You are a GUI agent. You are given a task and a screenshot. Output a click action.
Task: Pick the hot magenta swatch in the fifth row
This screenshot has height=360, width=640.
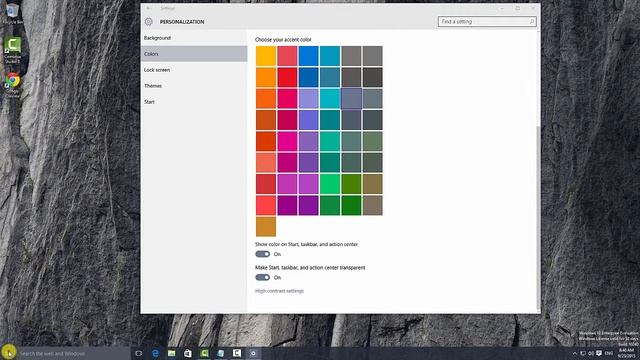(x=287, y=141)
